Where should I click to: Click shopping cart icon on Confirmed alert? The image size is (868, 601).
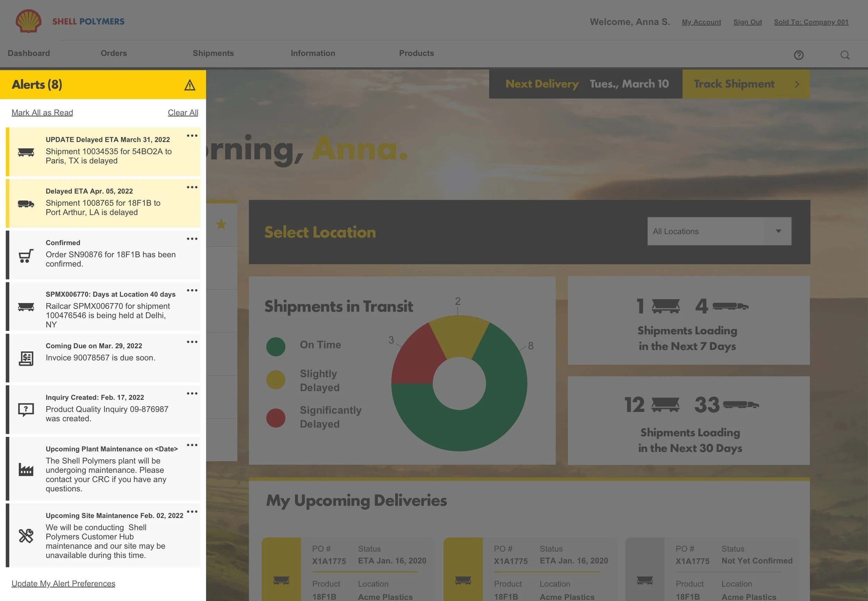26,256
